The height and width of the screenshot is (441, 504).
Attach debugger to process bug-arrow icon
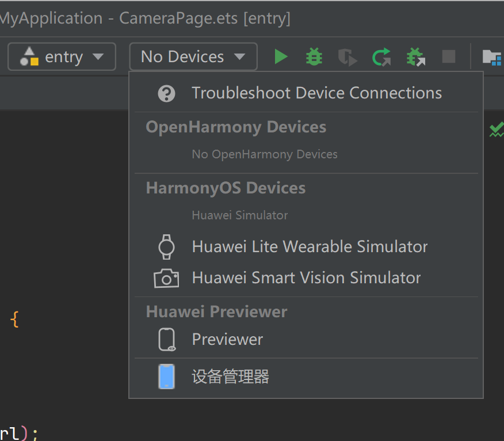[x=416, y=57]
